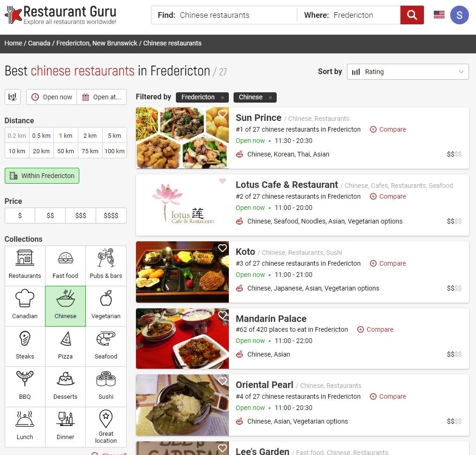Viewport: 476px width, 455px height.
Task: Select the 50 km distance option
Action: point(66,151)
